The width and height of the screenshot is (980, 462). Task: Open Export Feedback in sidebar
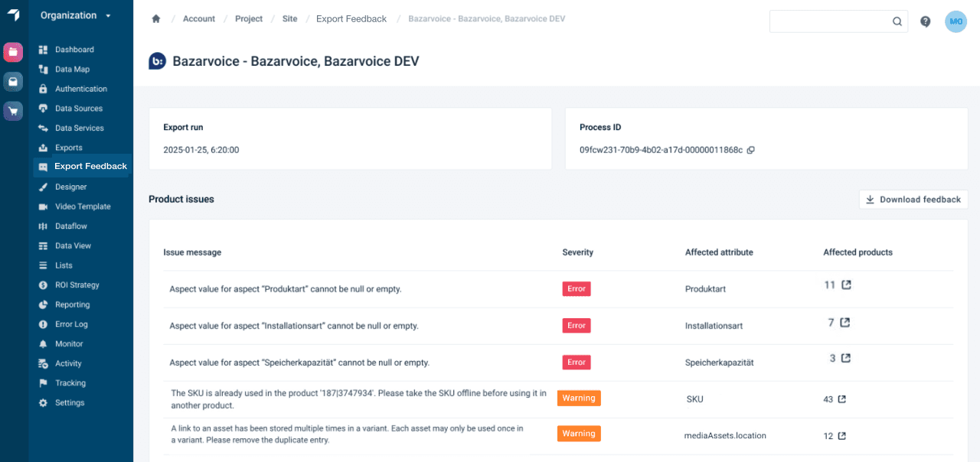click(83, 166)
